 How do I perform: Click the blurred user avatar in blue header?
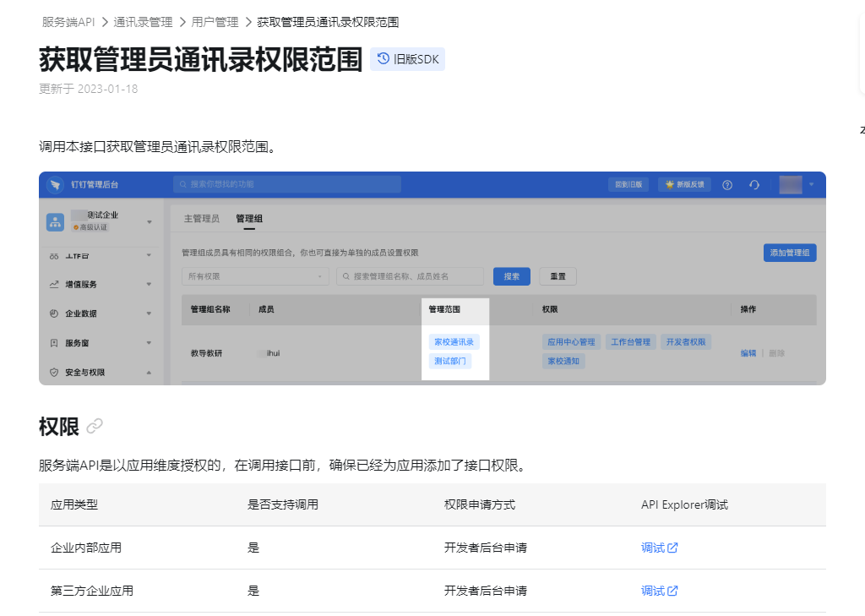(x=791, y=184)
